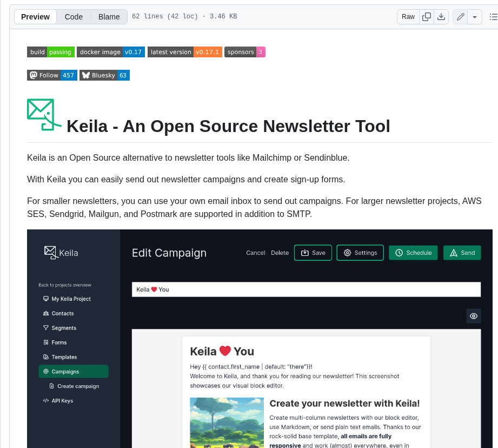Open the build passing badge
Screen dimensions: 498x448
[x=51, y=52]
